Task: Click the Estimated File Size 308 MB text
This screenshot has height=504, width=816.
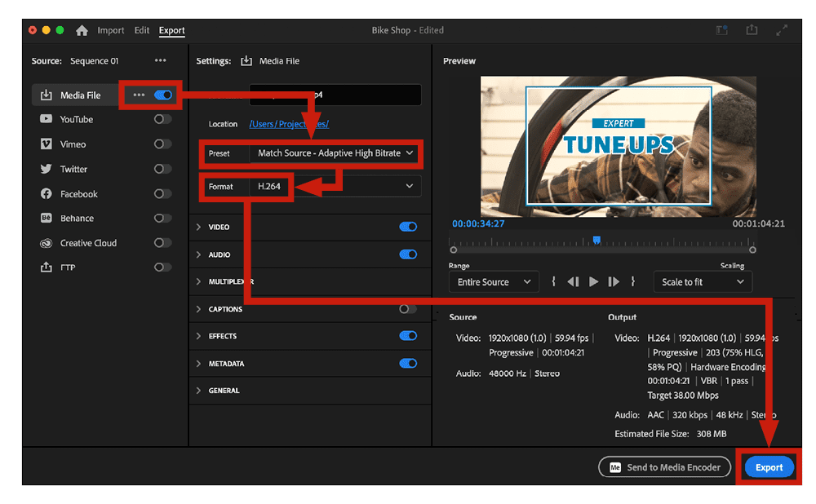Action: tap(670, 434)
